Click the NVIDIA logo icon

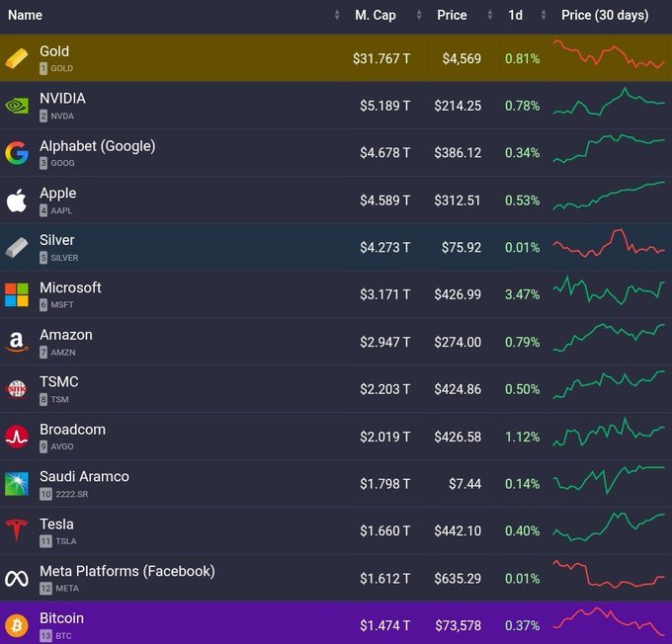point(17,106)
